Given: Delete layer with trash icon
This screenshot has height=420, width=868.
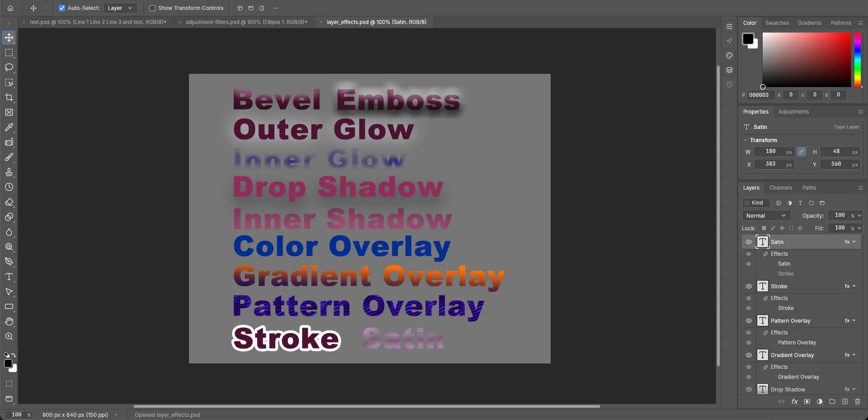Looking at the screenshot, I should (x=858, y=401).
